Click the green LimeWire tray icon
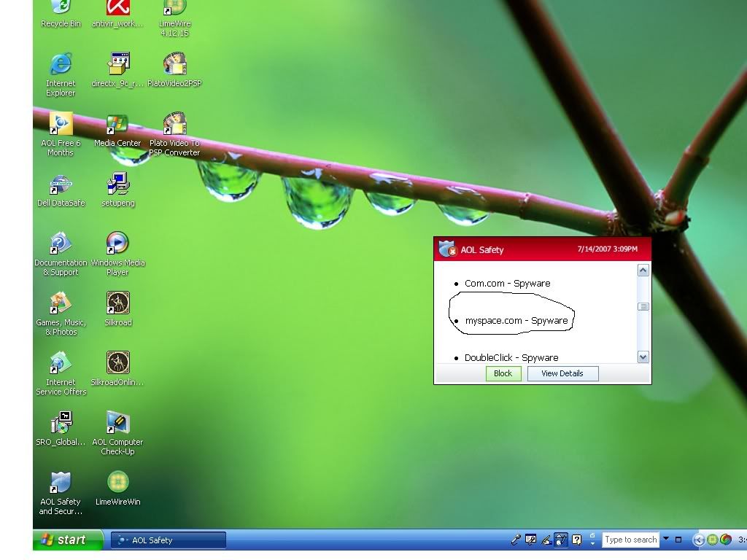747x560 pixels. (712, 540)
